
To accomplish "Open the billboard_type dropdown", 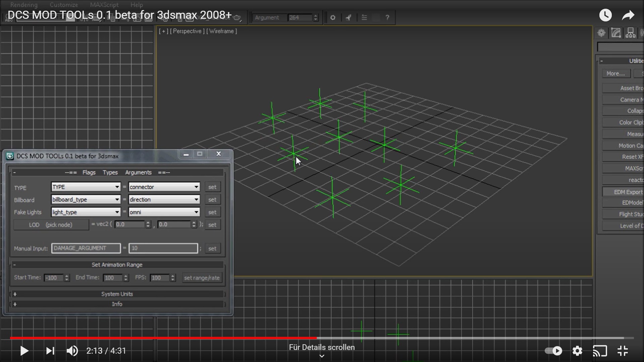I will click(86, 199).
